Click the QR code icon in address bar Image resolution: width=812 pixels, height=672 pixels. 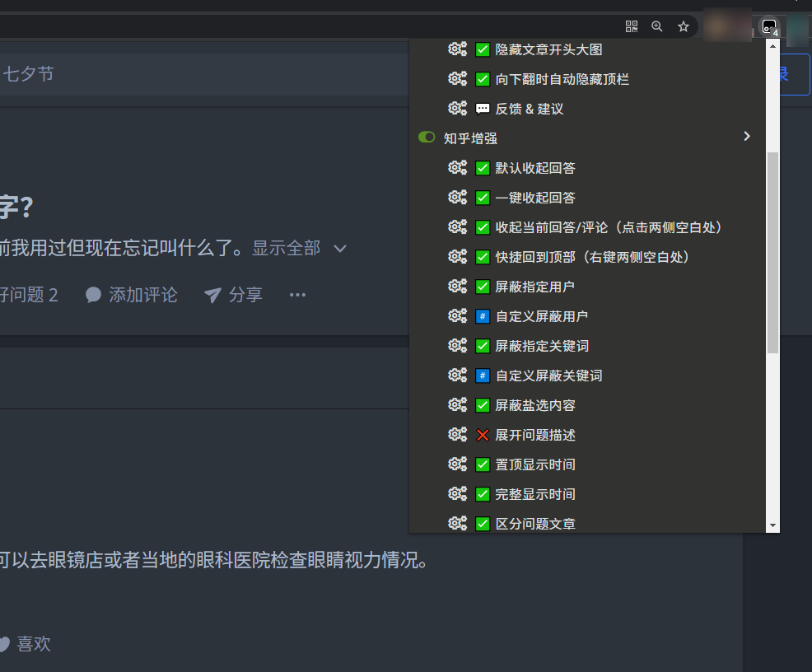click(632, 26)
